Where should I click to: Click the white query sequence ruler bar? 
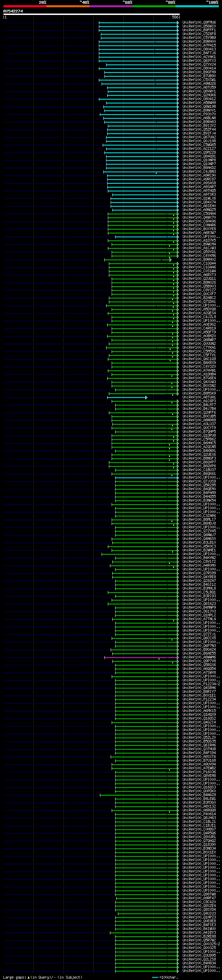(x=92, y=14)
